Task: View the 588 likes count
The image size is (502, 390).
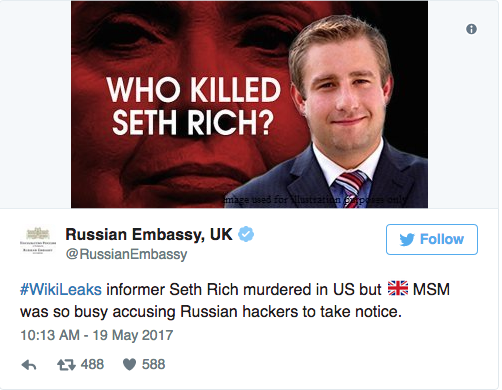Action: click(153, 364)
